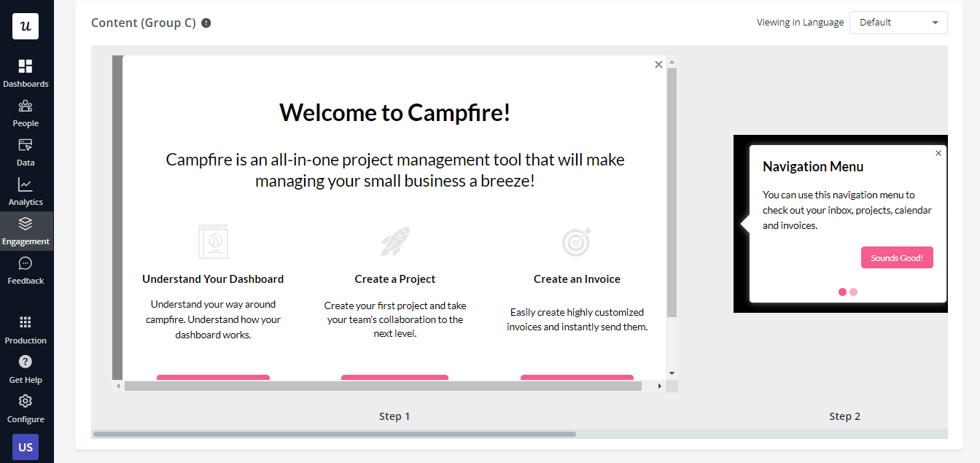Click the Production environment grid icon
Viewport: 980px width, 463px height.
[26, 323]
